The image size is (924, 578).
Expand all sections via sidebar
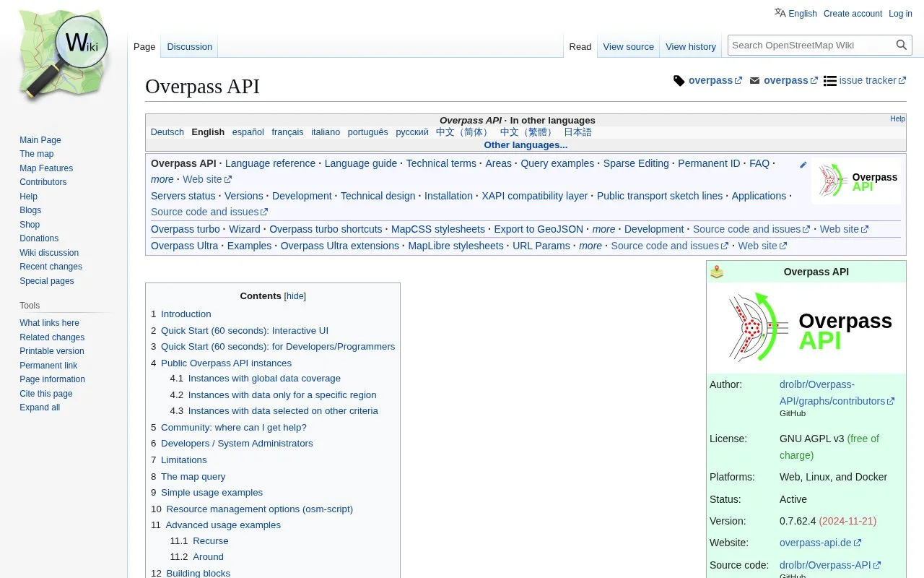[40, 407]
